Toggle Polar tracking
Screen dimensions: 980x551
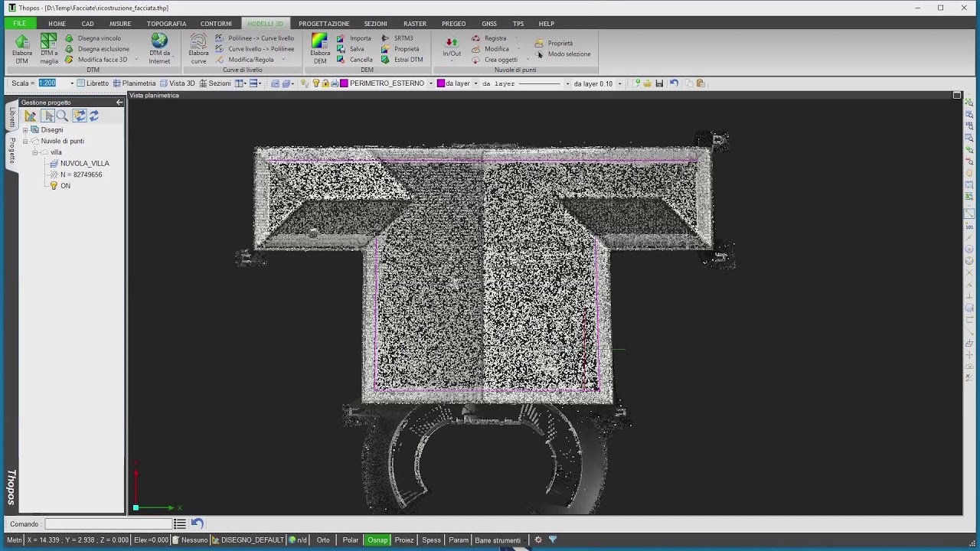(351, 540)
